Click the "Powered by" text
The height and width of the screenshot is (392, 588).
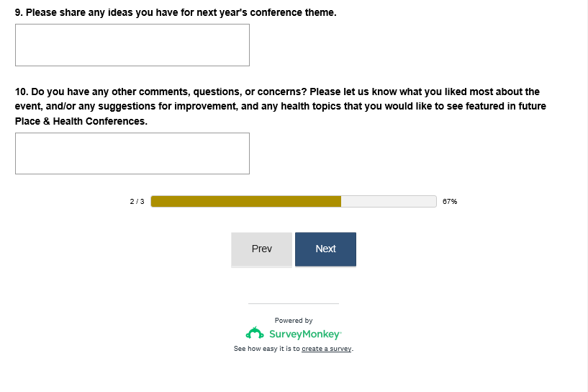tap(294, 321)
